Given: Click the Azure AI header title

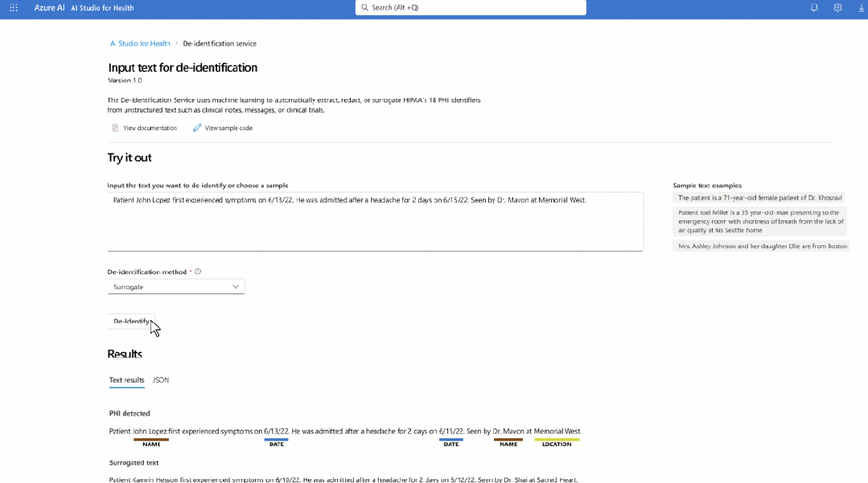Looking at the screenshot, I should point(49,8).
